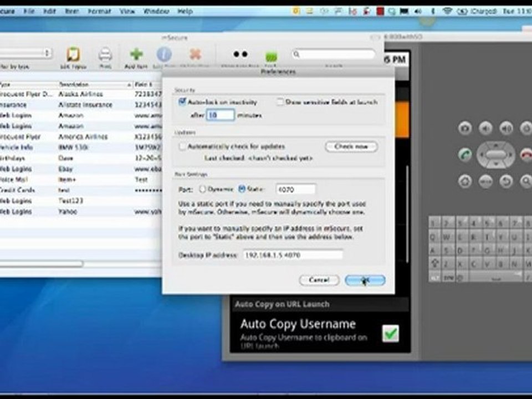This screenshot has width=532, height=399.
Task: Open the Item menu
Action: 72,11
